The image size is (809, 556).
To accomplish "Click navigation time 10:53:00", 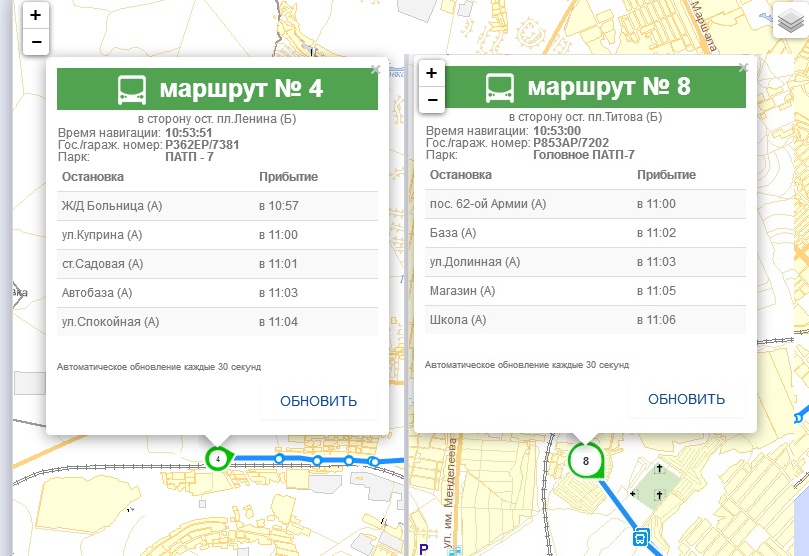I will [557, 130].
